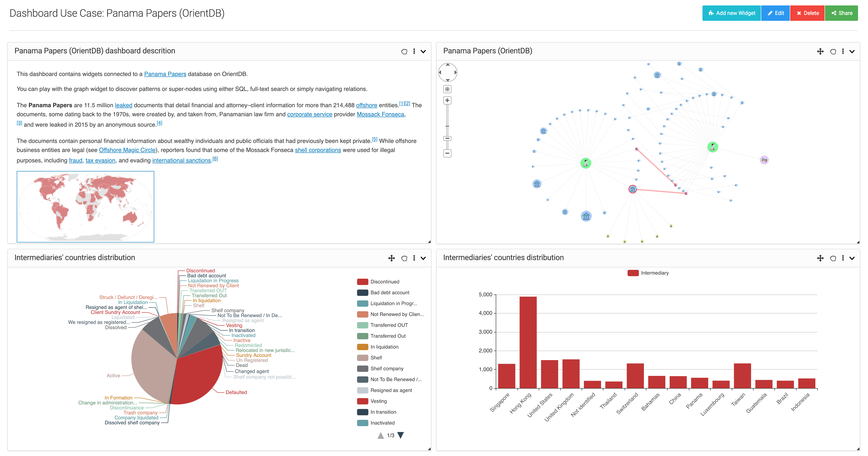Screen dimensions: 868x456
Task: Click refresh icon on pie chart widget
Action: [404, 258]
